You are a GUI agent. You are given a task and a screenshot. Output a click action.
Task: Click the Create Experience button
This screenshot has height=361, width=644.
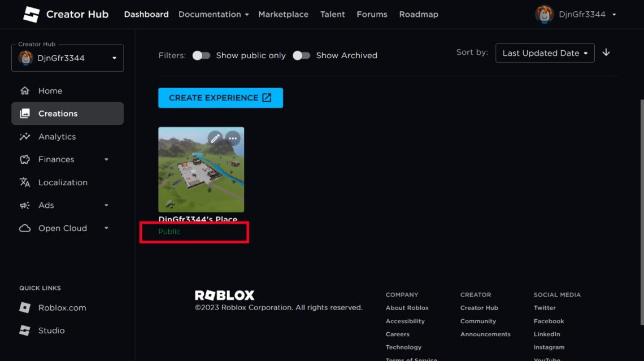220,98
